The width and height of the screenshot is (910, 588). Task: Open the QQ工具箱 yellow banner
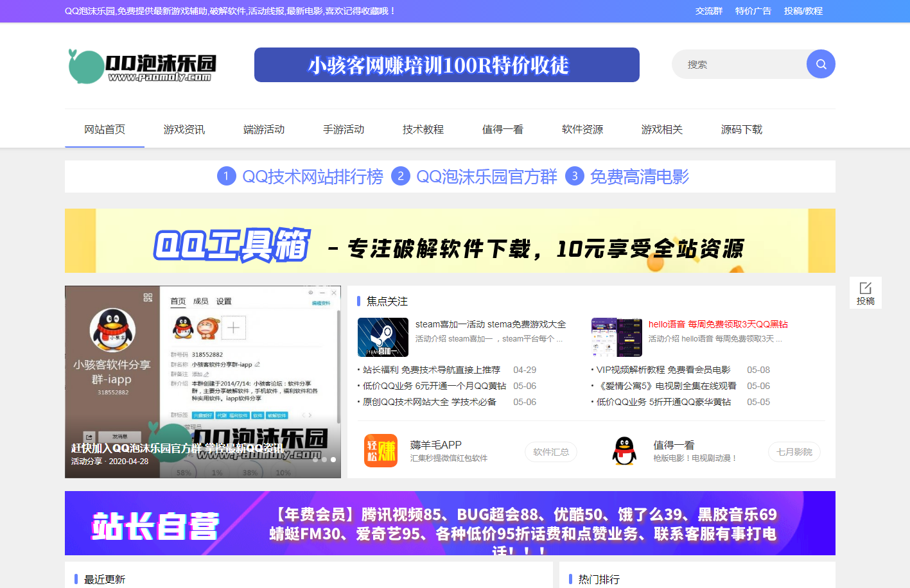pyautogui.click(x=450, y=241)
